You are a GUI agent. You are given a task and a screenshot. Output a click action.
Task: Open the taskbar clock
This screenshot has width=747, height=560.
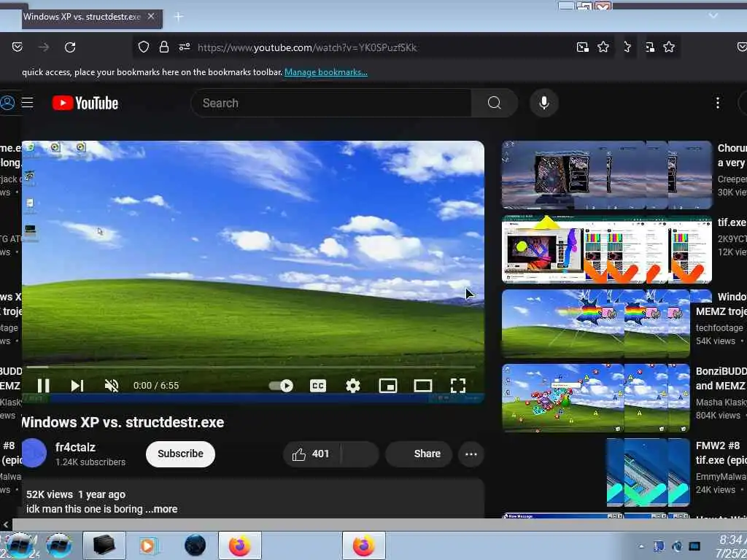coord(731,546)
